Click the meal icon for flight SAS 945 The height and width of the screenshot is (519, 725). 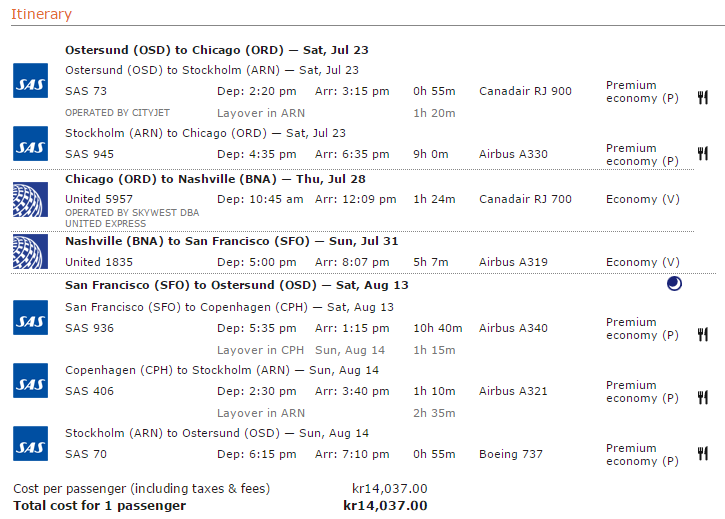(x=703, y=154)
